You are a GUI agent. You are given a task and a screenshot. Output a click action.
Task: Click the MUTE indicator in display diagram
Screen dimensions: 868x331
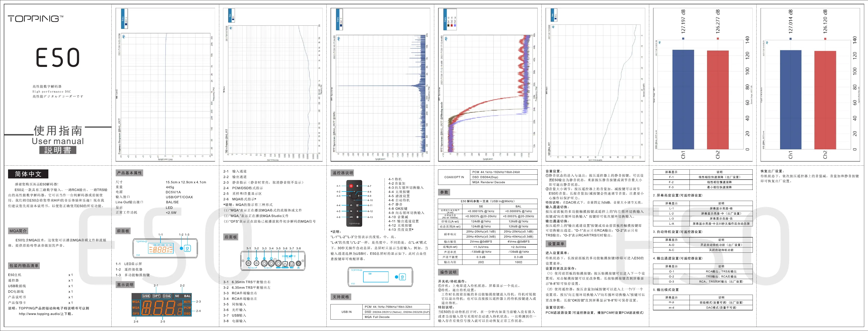(187, 302)
